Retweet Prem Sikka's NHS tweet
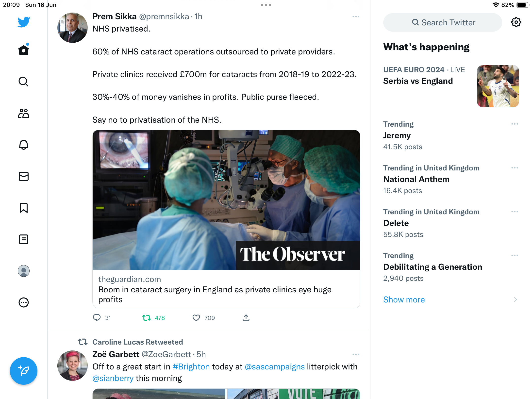The image size is (532, 399). pyautogui.click(x=147, y=318)
